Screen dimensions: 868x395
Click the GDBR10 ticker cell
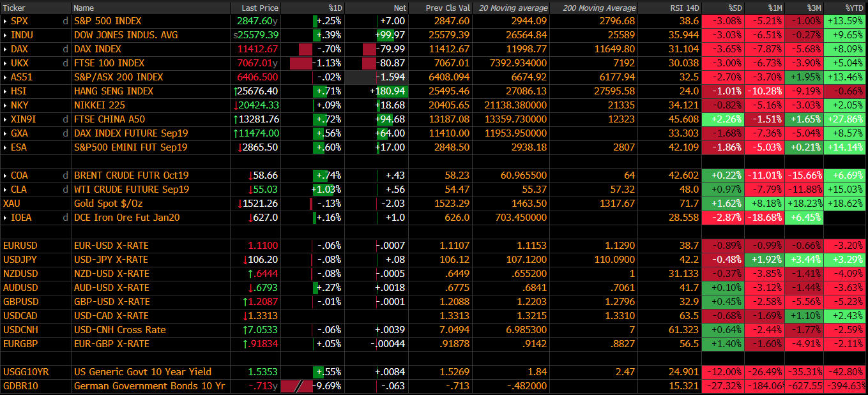(x=36, y=386)
